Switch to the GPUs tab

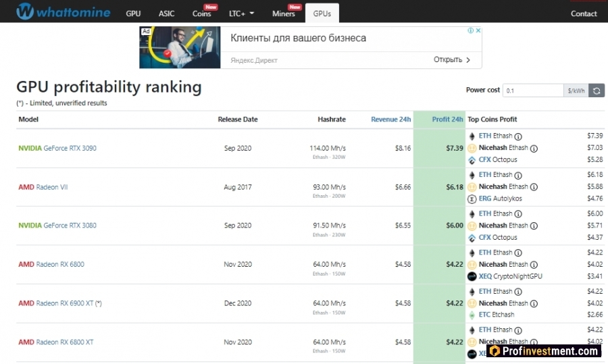[322, 14]
